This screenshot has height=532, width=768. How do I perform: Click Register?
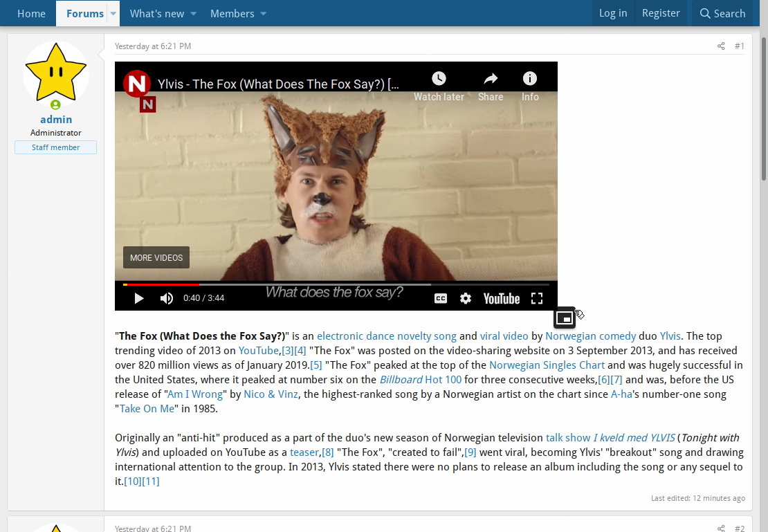click(x=661, y=13)
